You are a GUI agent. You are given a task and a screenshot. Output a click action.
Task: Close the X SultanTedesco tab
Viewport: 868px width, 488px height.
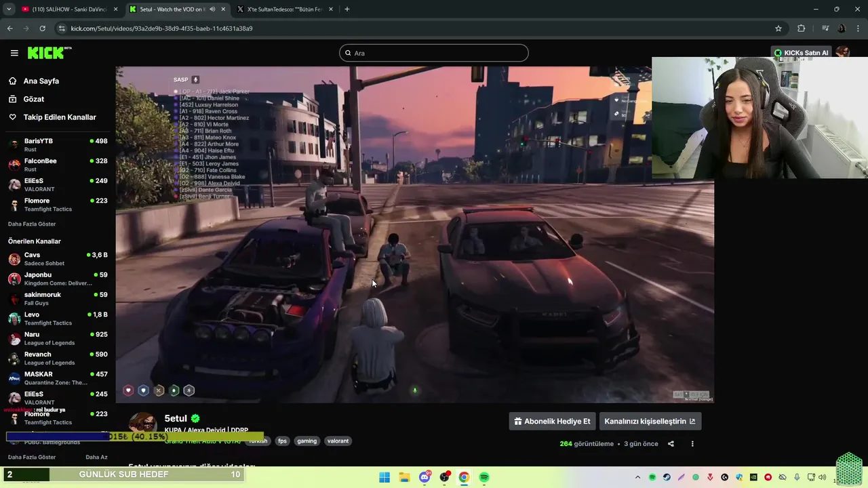(331, 9)
